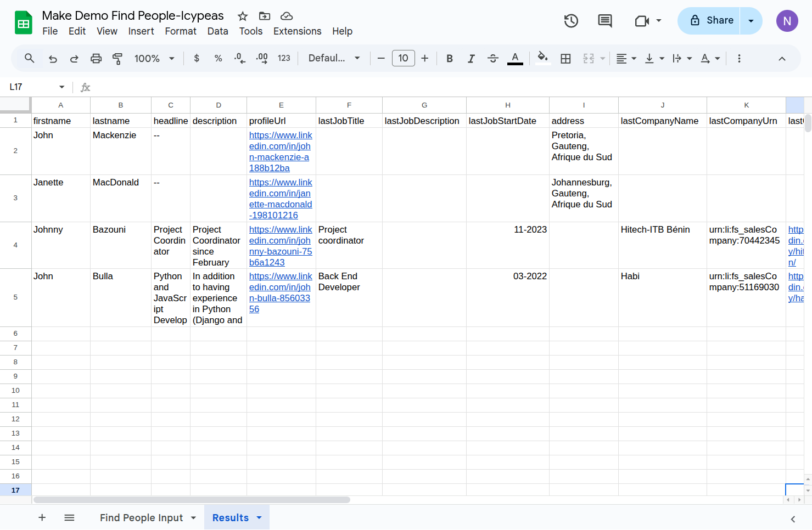The image size is (812, 530).
Task: Click the Share button
Action: tap(709, 21)
